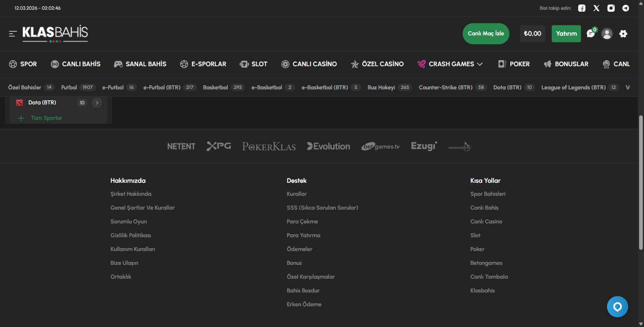
Task: Open the Para Yatırma link
Action: 304,236
